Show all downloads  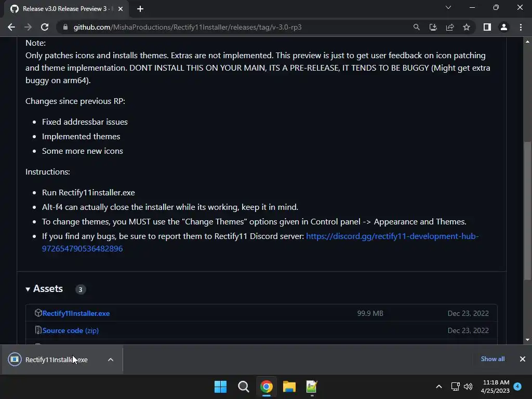coord(493,359)
